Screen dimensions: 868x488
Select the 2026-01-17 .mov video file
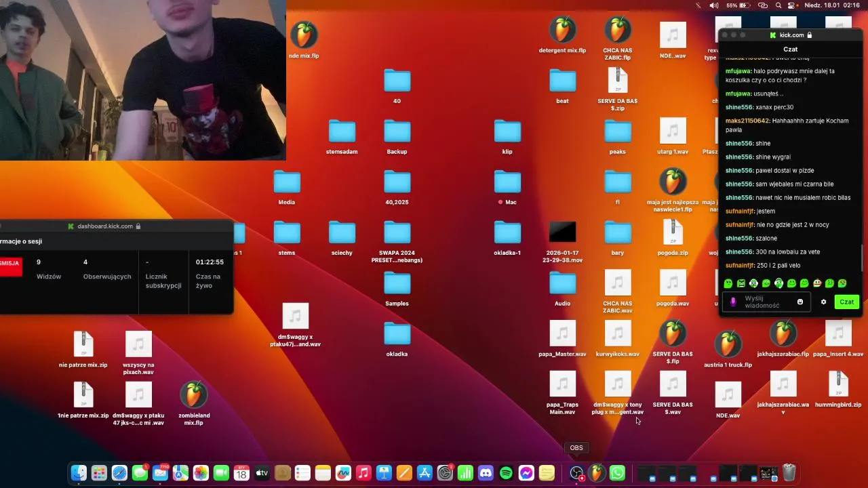point(562,242)
